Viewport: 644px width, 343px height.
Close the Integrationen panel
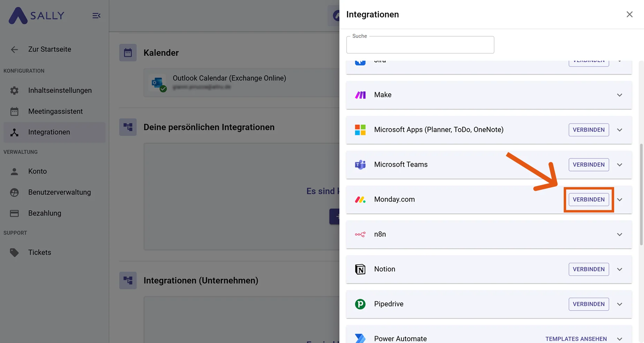pyautogui.click(x=629, y=15)
